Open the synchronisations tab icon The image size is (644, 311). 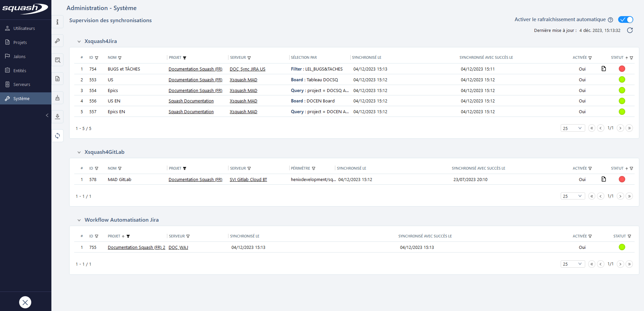[x=57, y=136]
